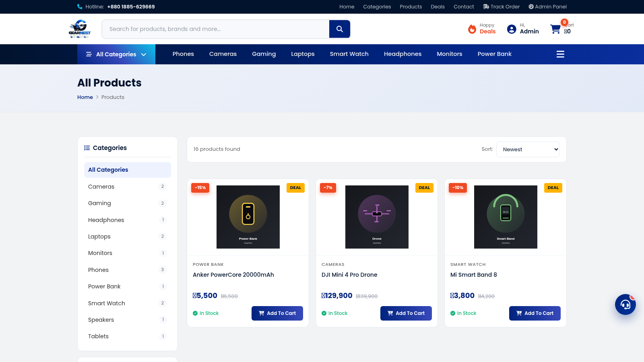
Task: Filter by Monitors category in sidebar
Action: click(128, 253)
